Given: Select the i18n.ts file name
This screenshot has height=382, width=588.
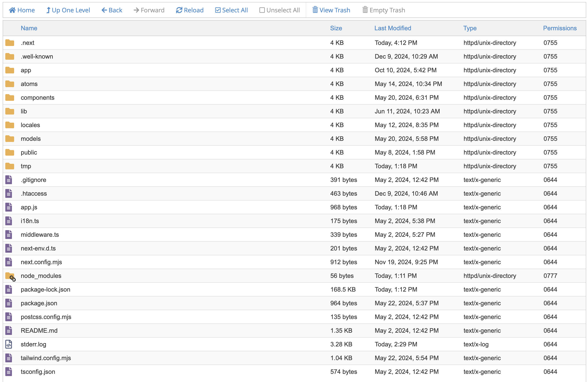Looking at the screenshot, I should tap(30, 221).
